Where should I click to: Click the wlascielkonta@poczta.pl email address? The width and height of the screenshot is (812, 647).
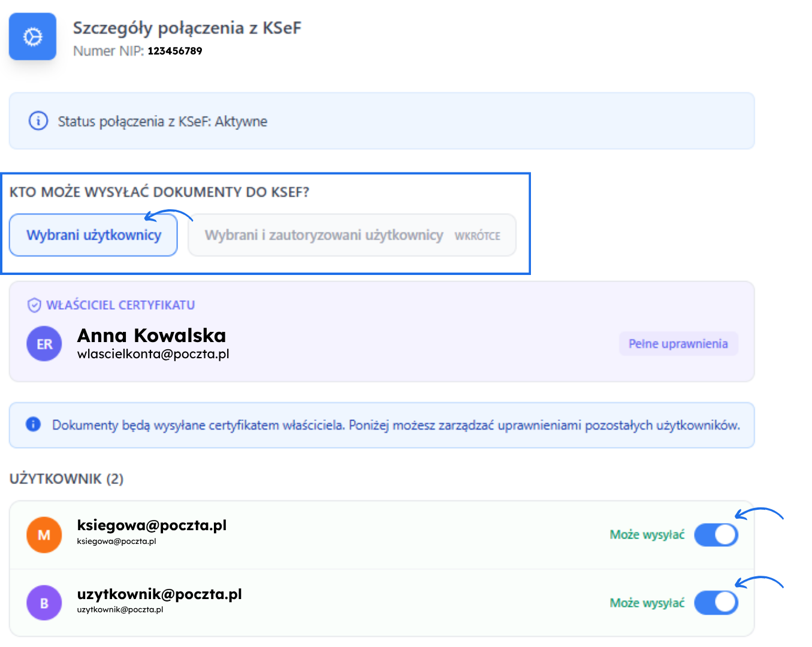[153, 353]
